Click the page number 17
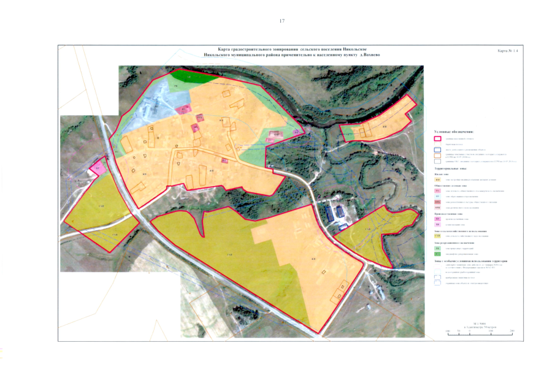Viewport: 555px width, 392px height. 281,21
